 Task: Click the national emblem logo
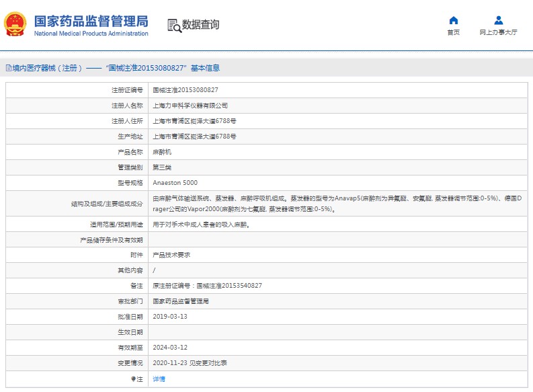pyautogui.click(x=15, y=25)
